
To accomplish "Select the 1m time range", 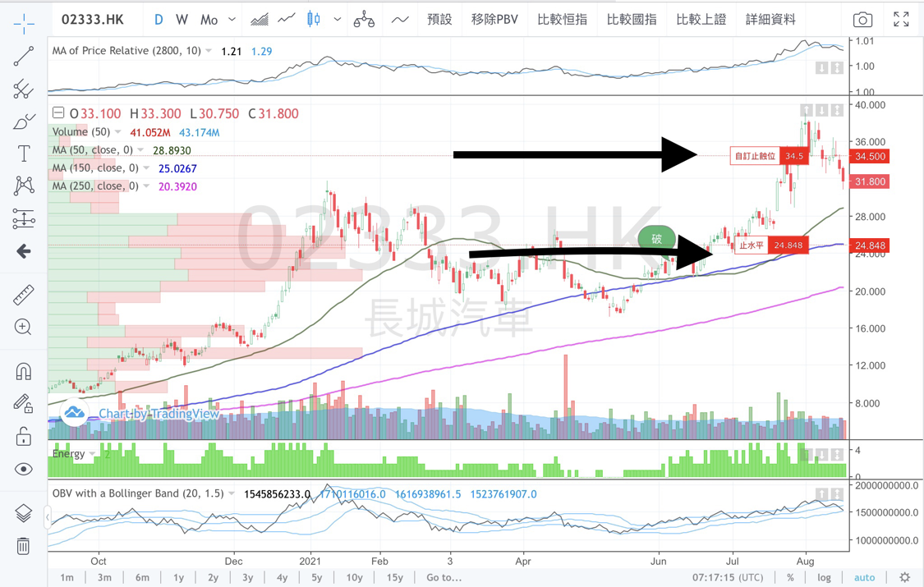I will (x=67, y=578).
